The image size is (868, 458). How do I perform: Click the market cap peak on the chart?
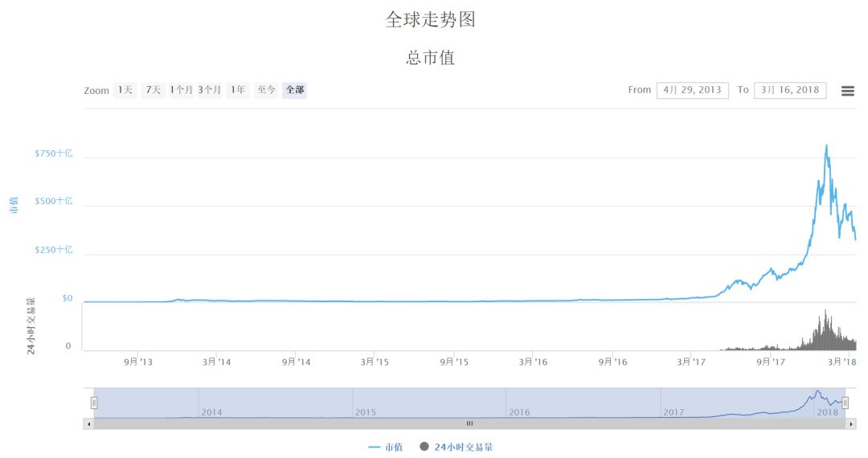pos(826,145)
